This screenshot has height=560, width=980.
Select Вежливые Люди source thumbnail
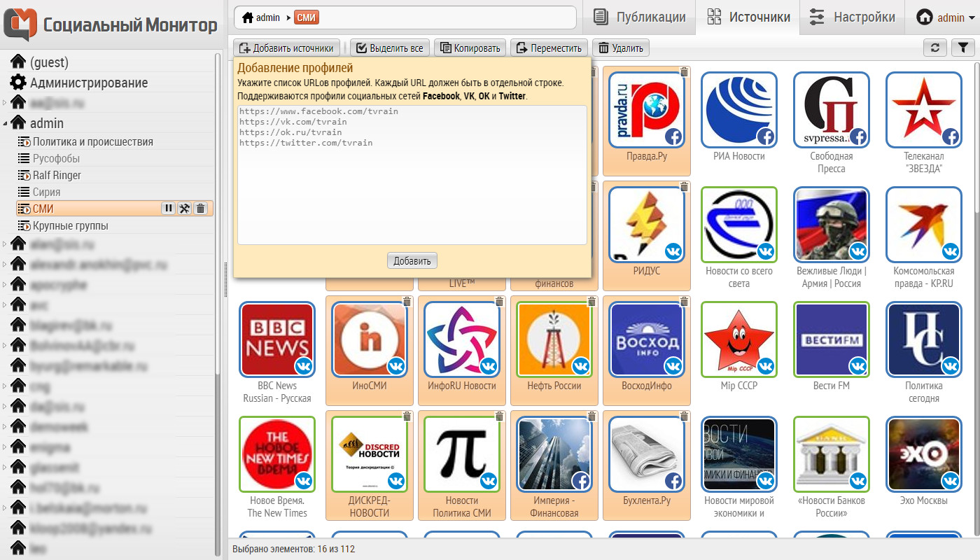click(832, 225)
